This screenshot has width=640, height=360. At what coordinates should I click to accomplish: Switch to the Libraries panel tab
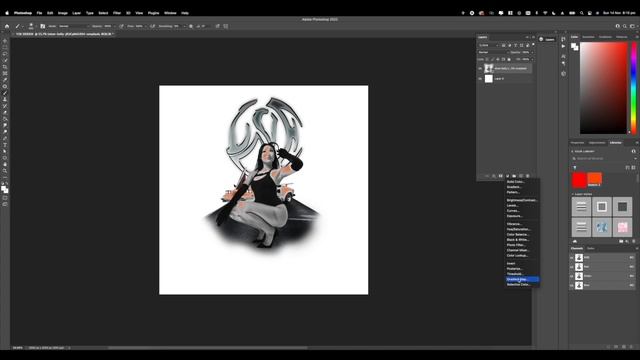pos(616,143)
